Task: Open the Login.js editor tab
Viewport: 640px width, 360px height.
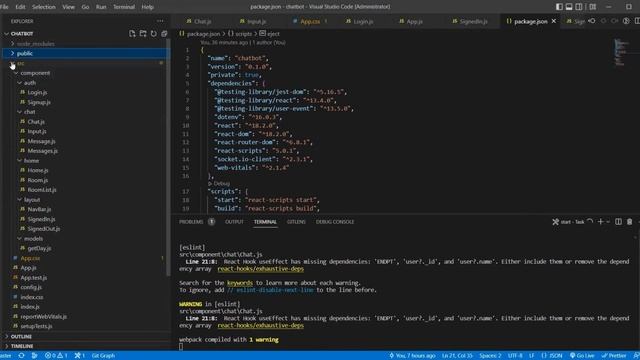Action: click(360, 21)
